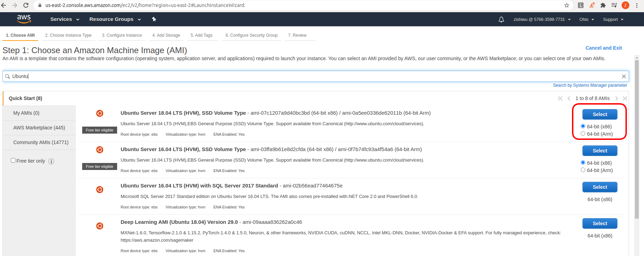Go to previous page of AMIs

click(569, 98)
